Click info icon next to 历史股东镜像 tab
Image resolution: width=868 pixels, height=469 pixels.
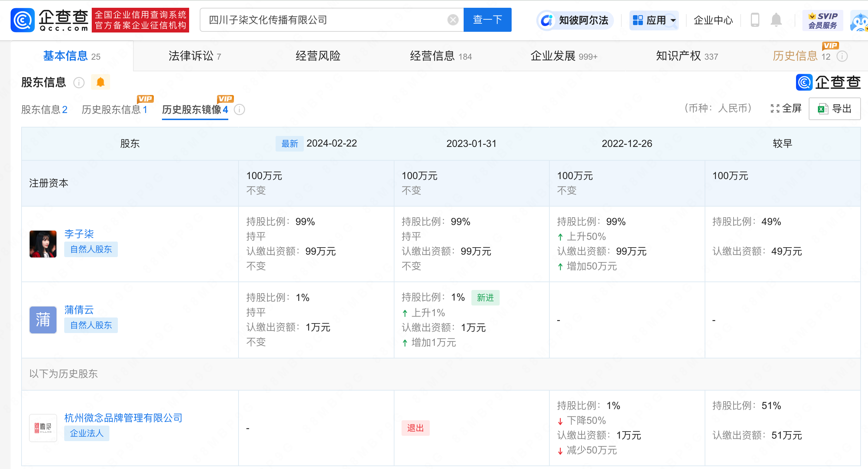point(240,109)
